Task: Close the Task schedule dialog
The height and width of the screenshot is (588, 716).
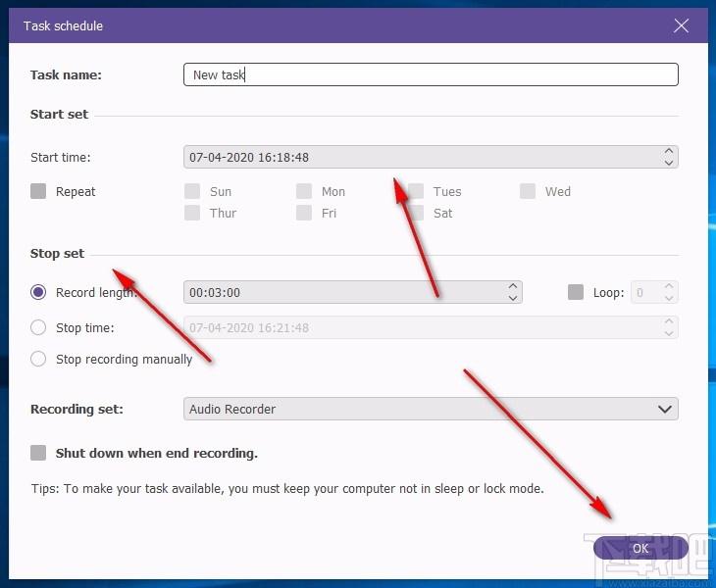Action: pos(681,25)
